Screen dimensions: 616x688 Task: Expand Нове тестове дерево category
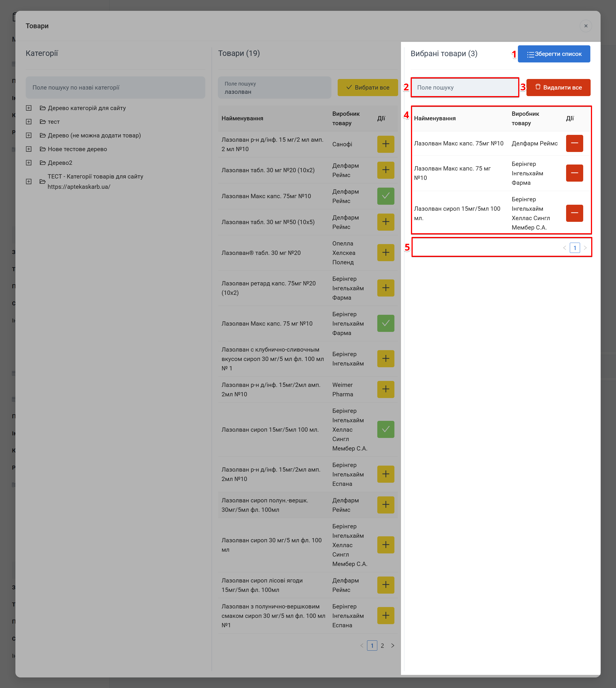click(29, 149)
